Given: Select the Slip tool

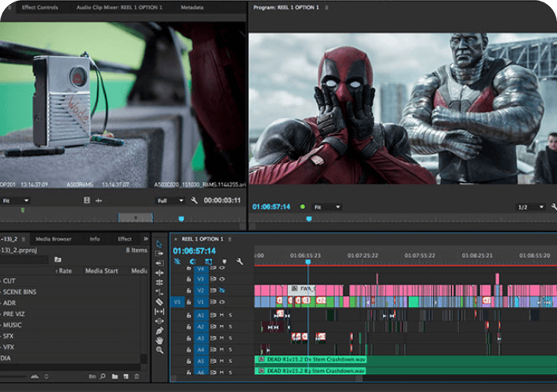Looking at the screenshot, I should [159, 311].
